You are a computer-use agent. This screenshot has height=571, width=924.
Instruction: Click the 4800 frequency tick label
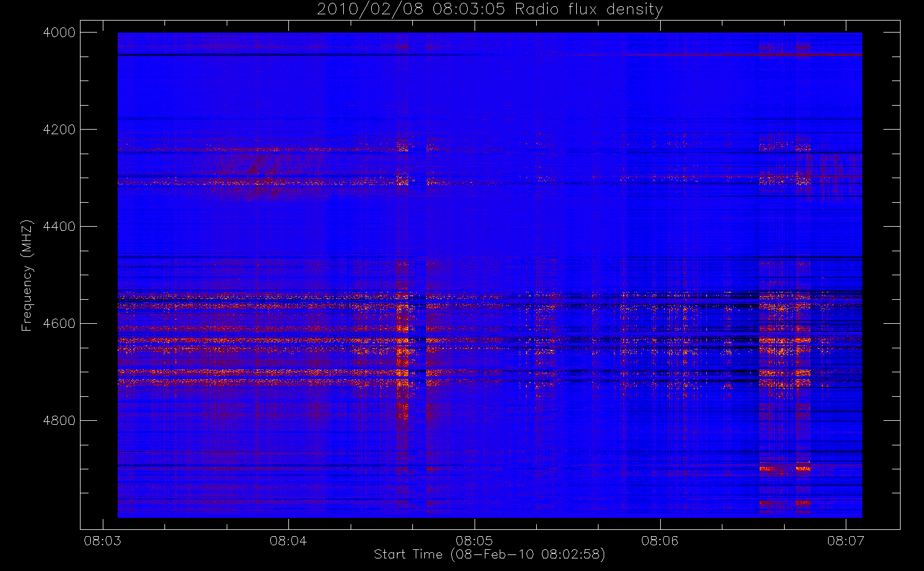59,421
